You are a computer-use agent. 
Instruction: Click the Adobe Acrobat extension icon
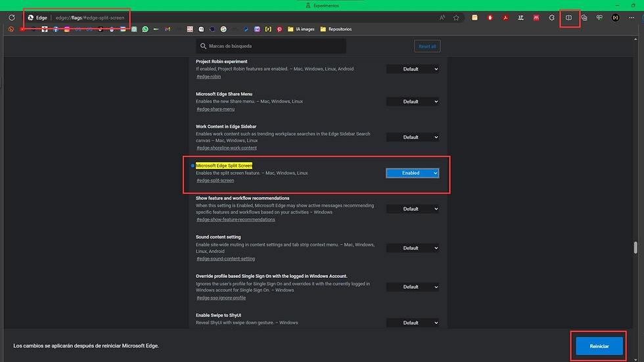pos(505,18)
